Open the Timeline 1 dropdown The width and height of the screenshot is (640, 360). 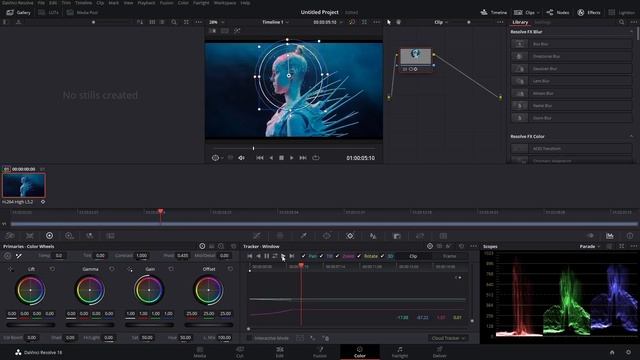(x=275, y=22)
